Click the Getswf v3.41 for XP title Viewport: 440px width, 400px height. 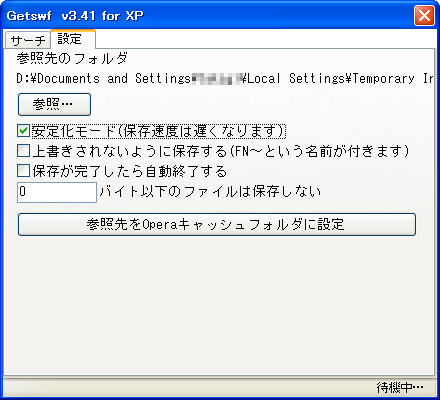click(75, 16)
